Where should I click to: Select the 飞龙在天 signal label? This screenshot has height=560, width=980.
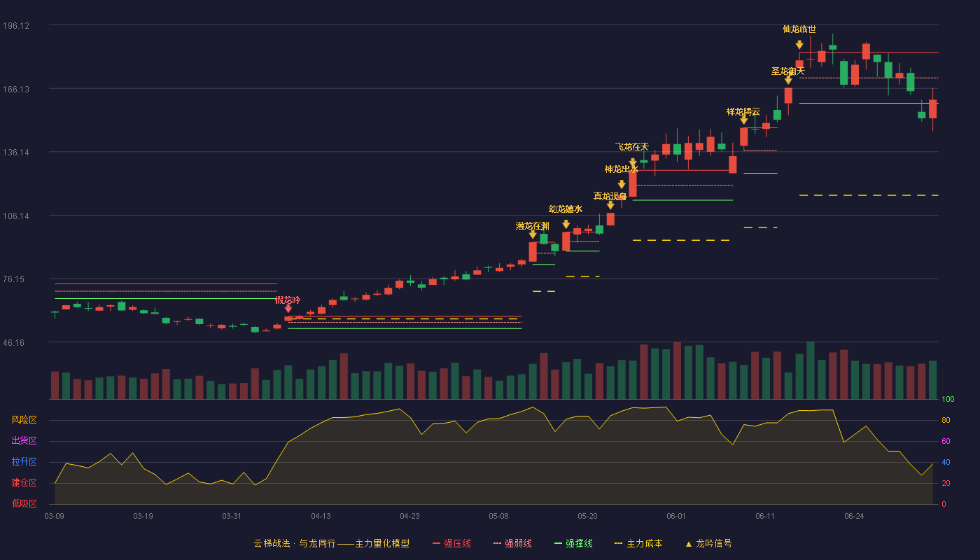pos(632,147)
